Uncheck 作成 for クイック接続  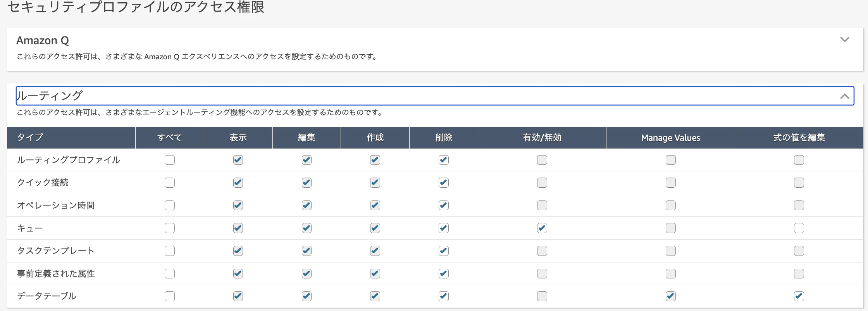click(375, 183)
